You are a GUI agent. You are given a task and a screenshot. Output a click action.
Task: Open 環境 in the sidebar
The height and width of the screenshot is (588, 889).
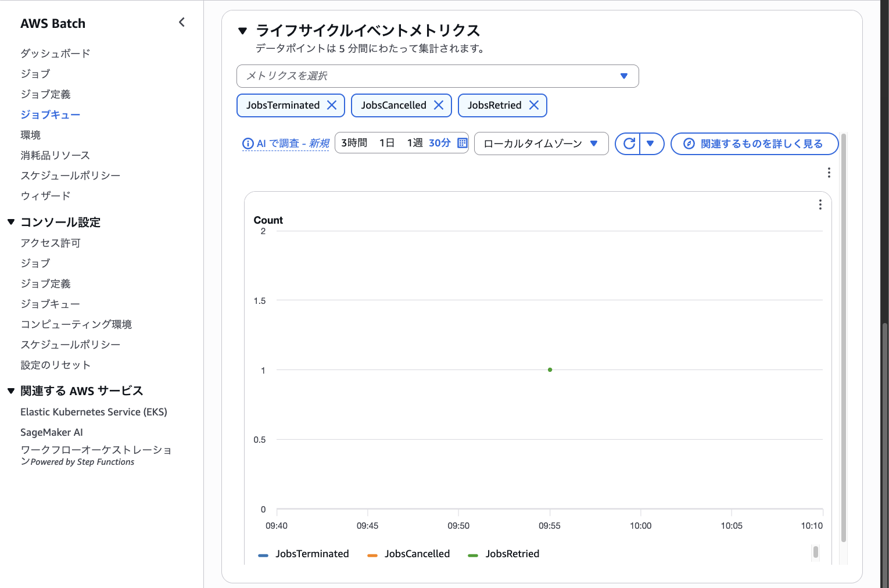point(31,135)
